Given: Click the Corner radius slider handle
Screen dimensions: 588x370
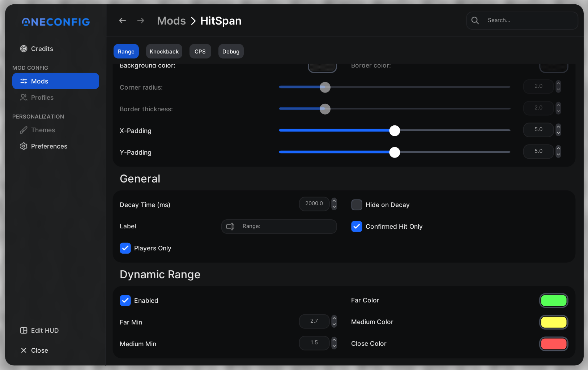Looking at the screenshot, I should click(x=325, y=87).
